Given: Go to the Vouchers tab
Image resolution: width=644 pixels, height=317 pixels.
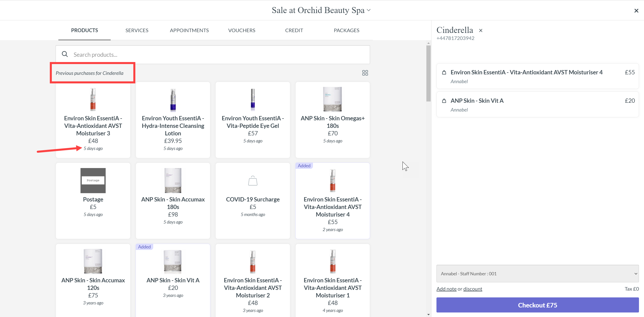Looking at the screenshot, I should (x=242, y=30).
